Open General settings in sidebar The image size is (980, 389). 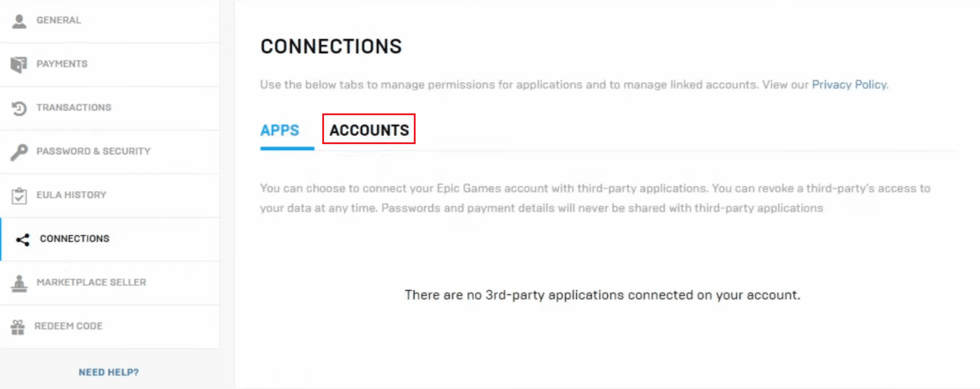[x=58, y=21]
